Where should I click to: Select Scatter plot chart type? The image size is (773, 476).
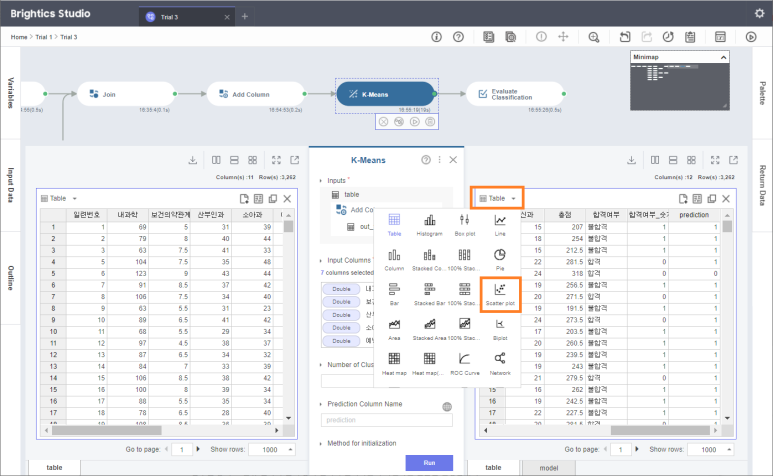point(500,294)
